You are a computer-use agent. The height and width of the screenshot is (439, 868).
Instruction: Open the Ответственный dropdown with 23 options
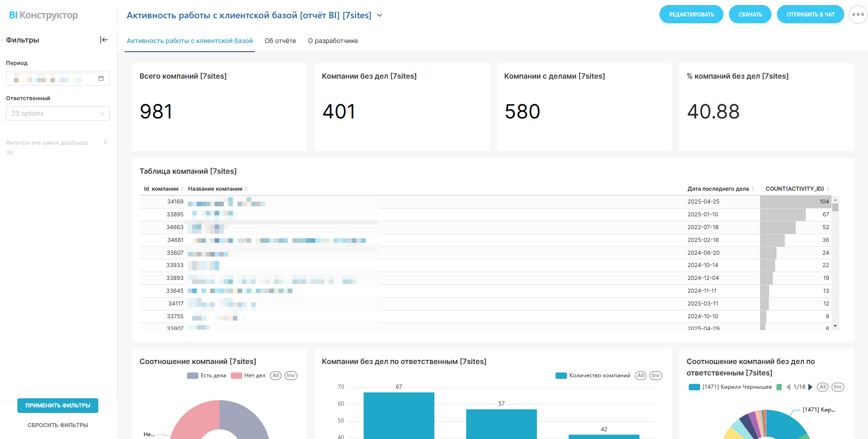(58, 113)
